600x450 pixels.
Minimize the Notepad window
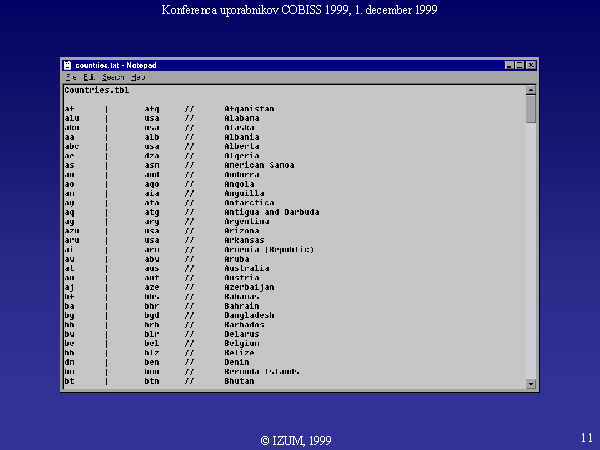click(510, 65)
